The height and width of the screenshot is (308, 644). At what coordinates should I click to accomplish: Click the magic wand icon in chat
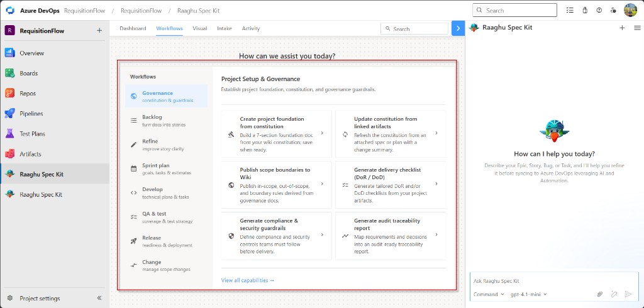tap(614, 294)
